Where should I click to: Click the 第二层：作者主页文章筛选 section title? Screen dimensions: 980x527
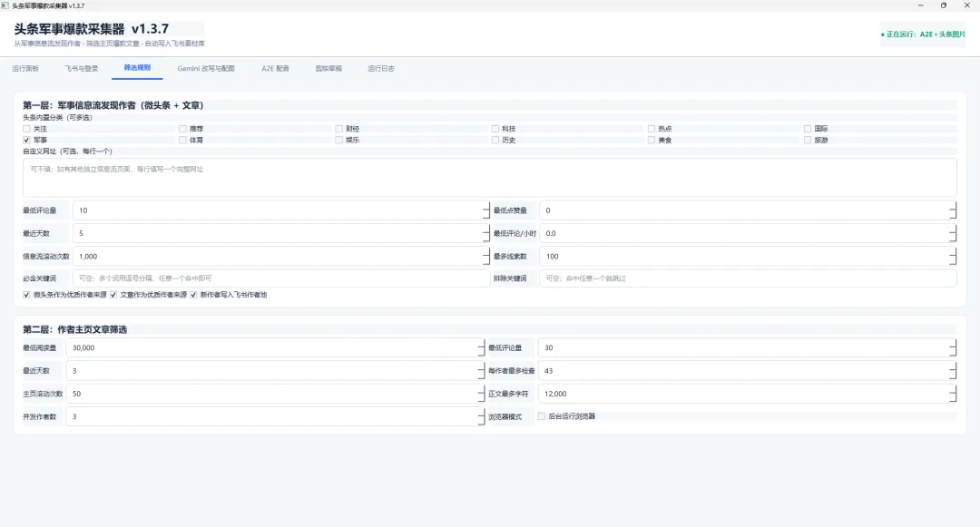[x=75, y=329]
